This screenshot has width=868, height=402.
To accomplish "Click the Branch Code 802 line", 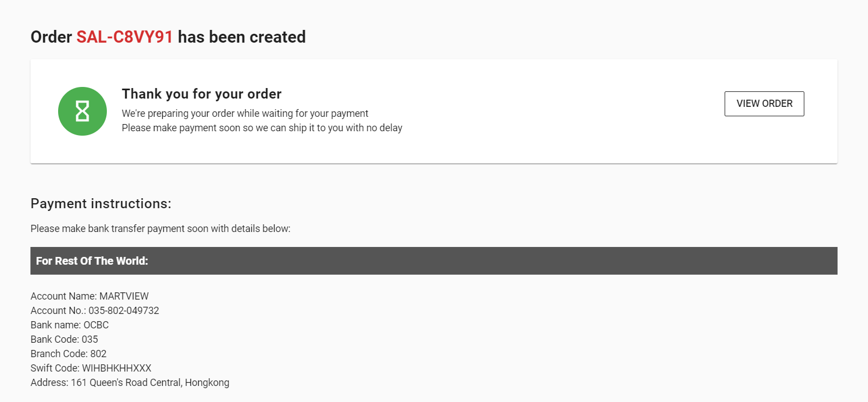I will (69, 354).
